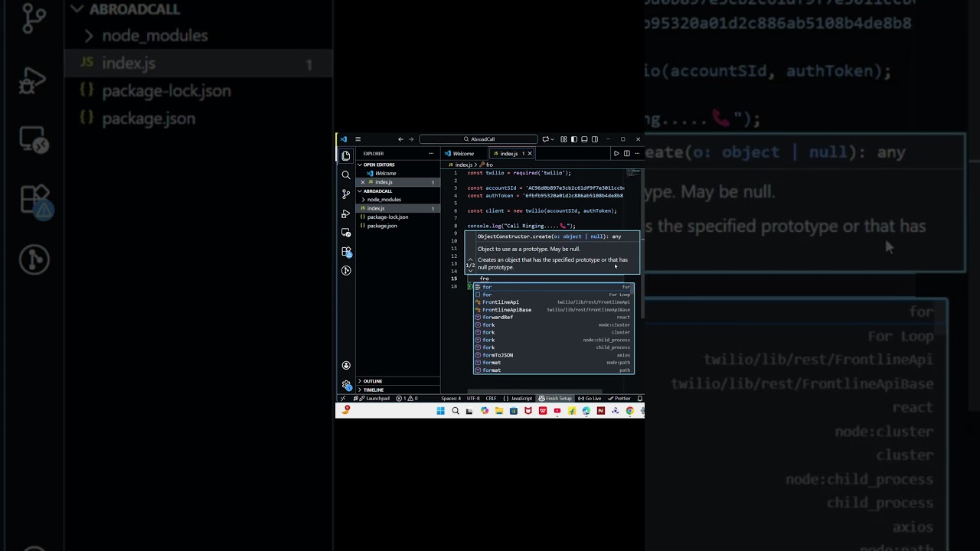Change the line ending via CRLF
This screenshot has height=551, width=980.
[491, 399]
